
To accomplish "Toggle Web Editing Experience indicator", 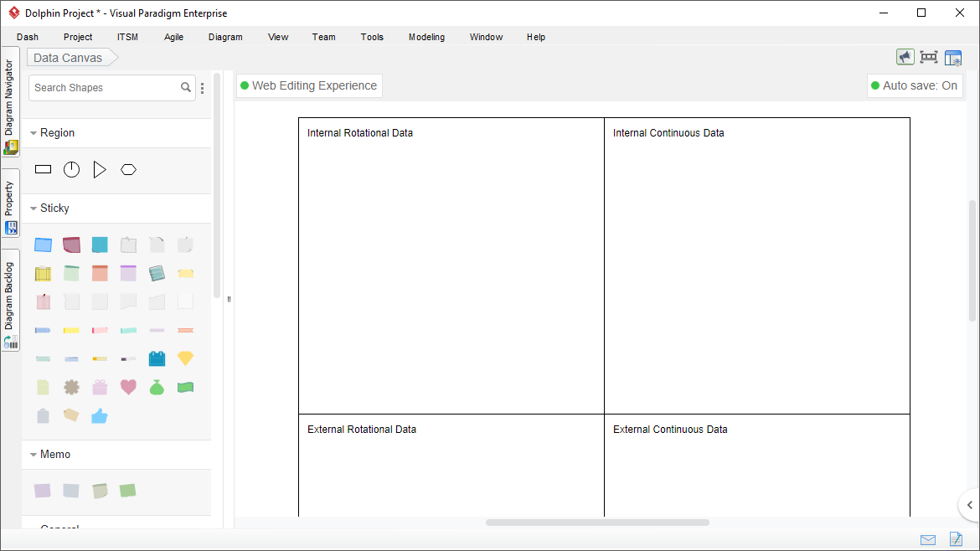I will click(x=309, y=85).
